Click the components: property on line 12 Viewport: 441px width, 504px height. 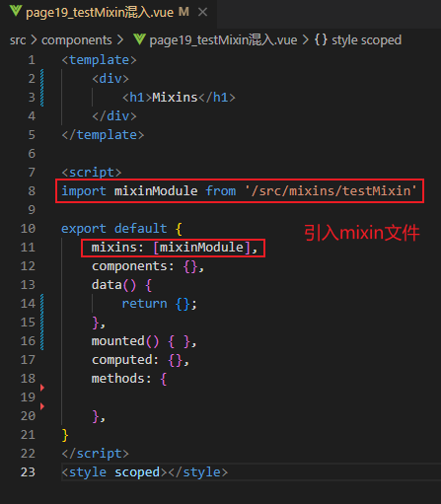133,266
